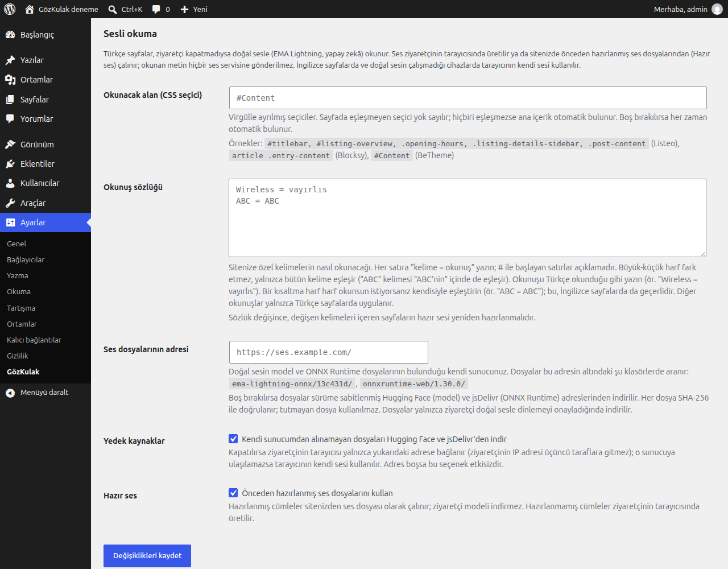The image size is (728, 569).
Task: Open Kalıcı bağlantılar settings
Action: 34,340
